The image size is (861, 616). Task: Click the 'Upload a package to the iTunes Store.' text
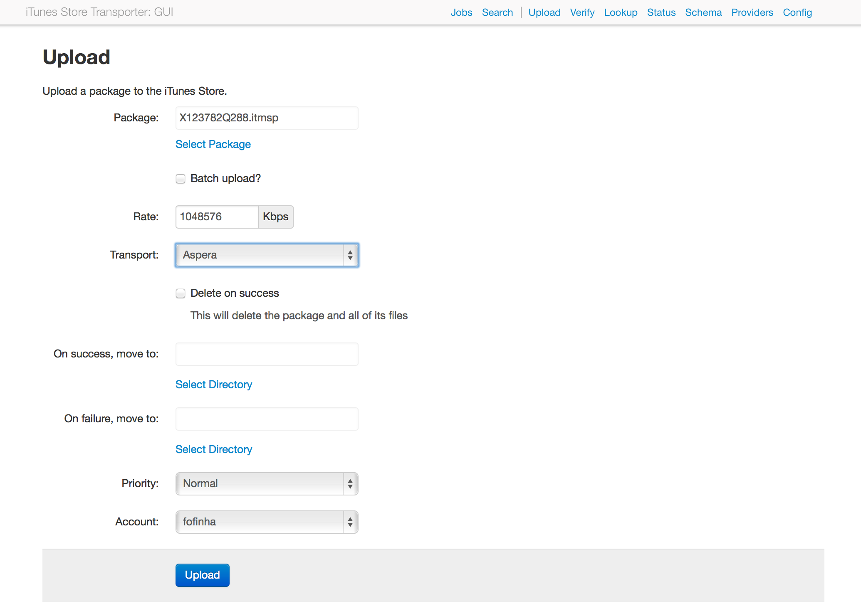click(x=135, y=91)
